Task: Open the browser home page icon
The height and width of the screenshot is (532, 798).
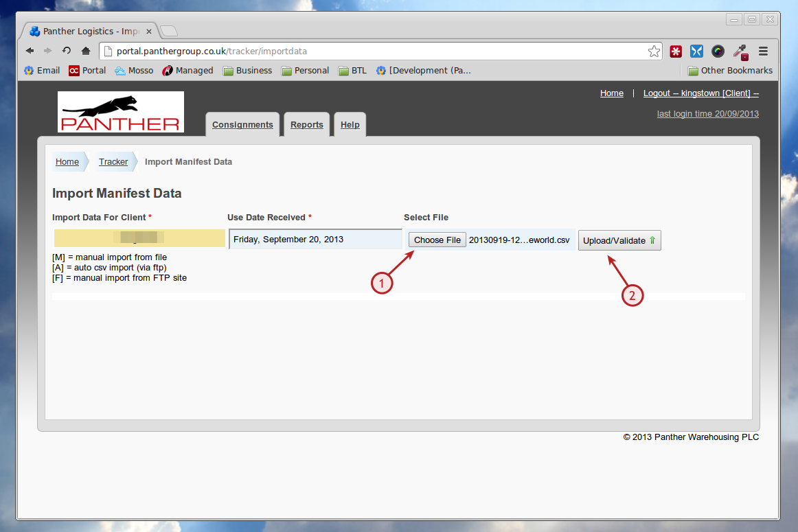Action: point(85,51)
